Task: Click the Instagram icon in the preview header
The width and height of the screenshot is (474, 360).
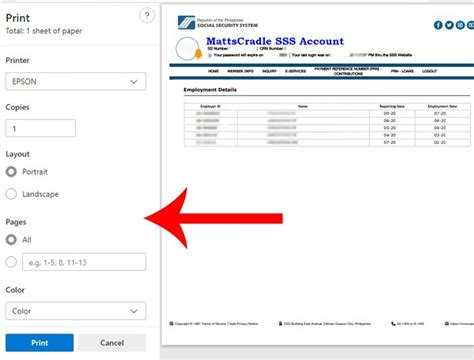Action: 460,25
